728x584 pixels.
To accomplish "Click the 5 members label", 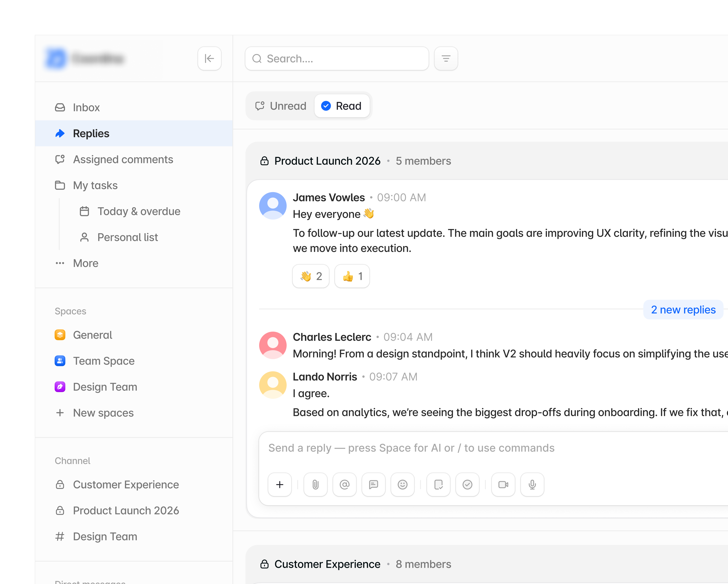I will (x=424, y=161).
